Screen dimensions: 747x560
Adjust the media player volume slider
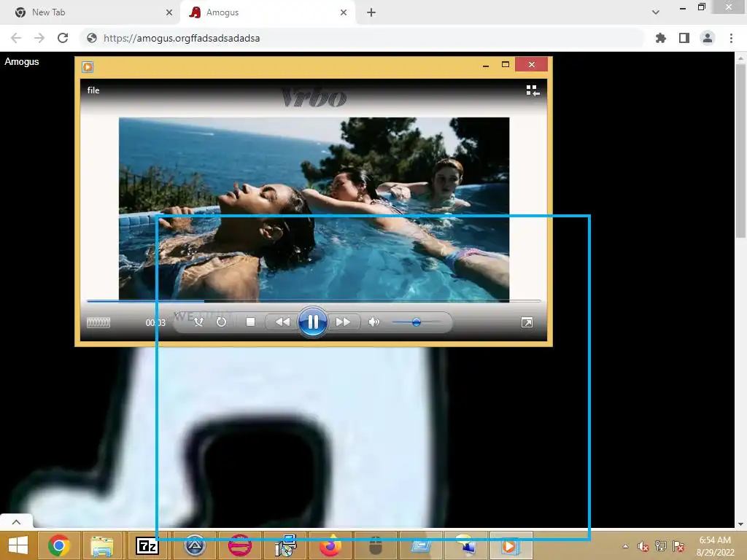(x=416, y=322)
